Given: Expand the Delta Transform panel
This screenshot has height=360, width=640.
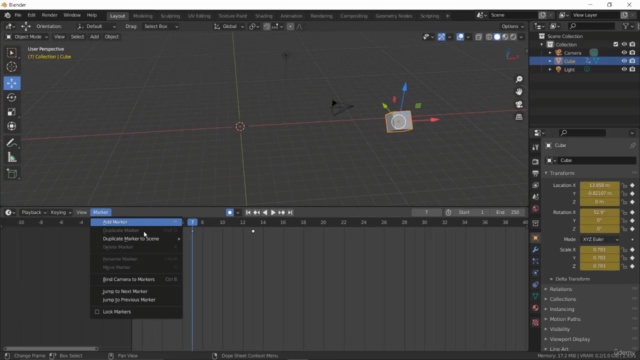Looking at the screenshot, I should coord(572,279).
